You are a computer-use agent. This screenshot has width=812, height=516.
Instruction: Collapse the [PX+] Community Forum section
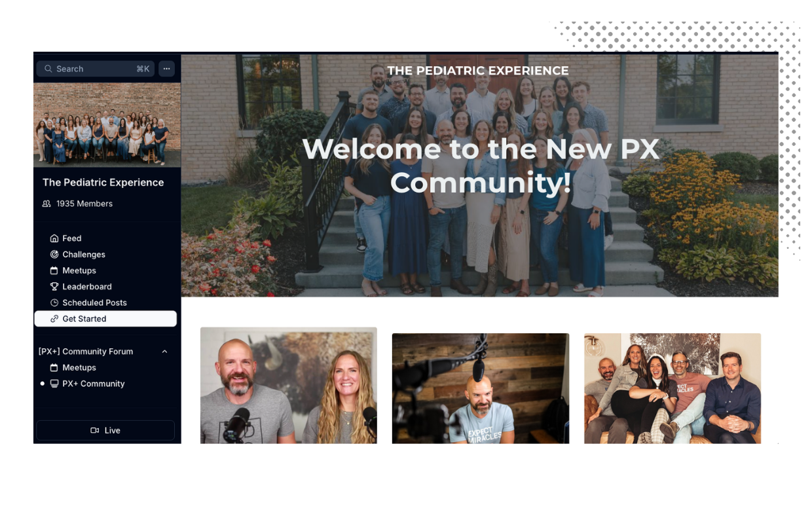point(164,352)
